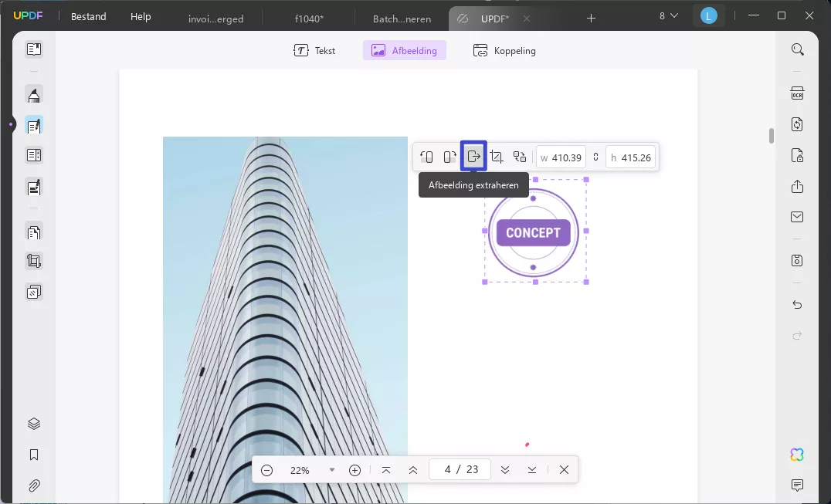Show the Layers panel

click(34, 424)
